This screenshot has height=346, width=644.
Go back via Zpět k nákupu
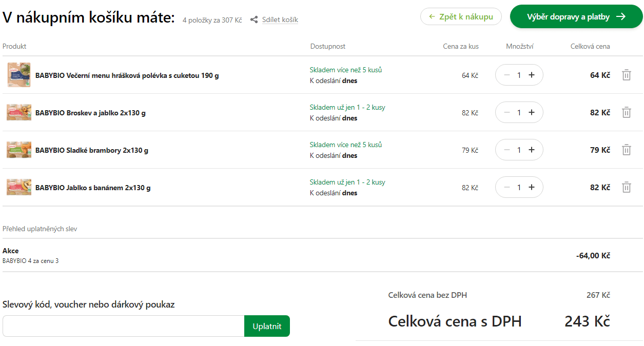pyautogui.click(x=461, y=16)
